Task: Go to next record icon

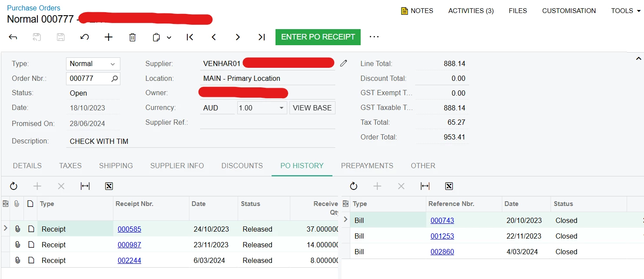Action: coord(238,37)
